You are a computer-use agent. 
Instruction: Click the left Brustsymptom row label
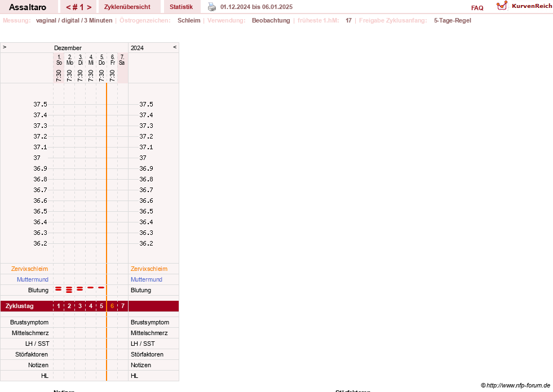(x=29, y=322)
